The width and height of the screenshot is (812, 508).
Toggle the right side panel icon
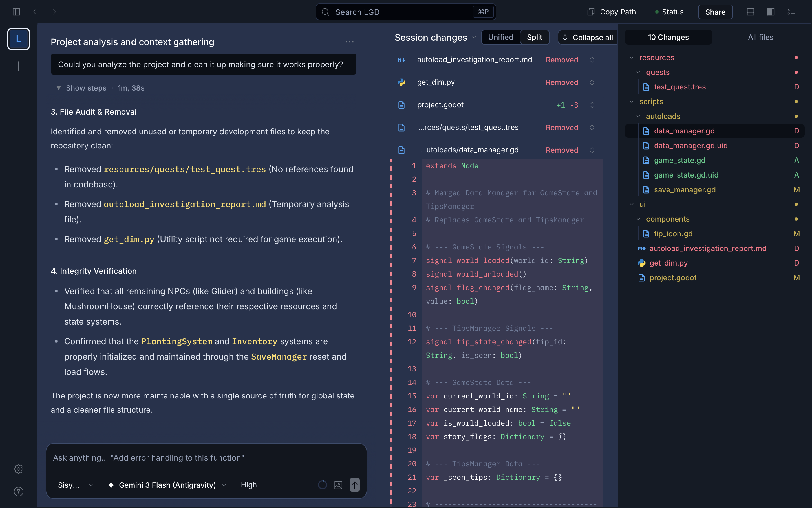[x=771, y=12]
